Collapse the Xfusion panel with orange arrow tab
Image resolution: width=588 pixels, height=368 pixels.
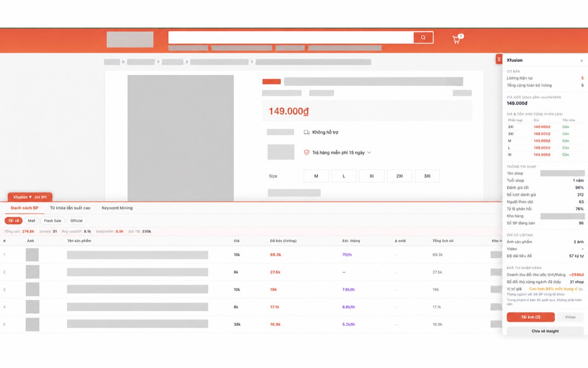tap(499, 59)
